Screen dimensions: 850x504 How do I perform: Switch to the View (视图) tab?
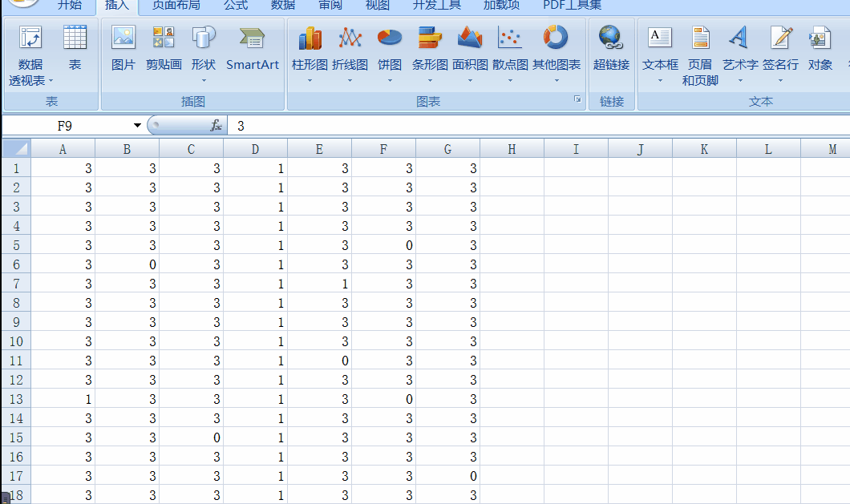(378, 6)
